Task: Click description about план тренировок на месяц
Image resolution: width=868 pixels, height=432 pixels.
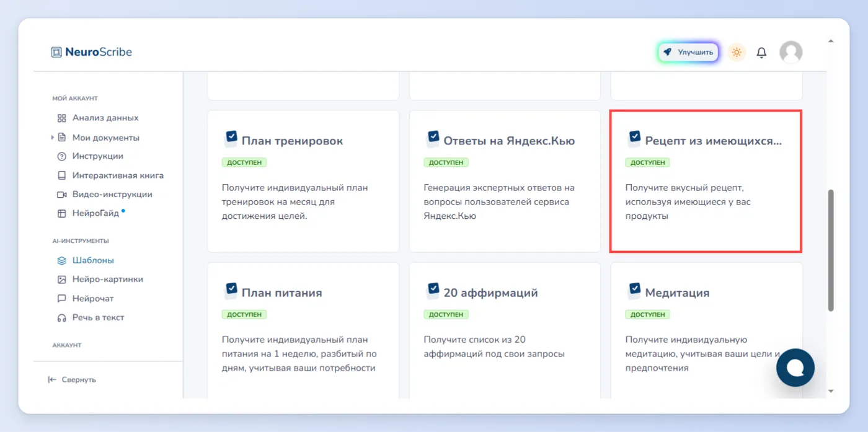Action: pos(295,202)
